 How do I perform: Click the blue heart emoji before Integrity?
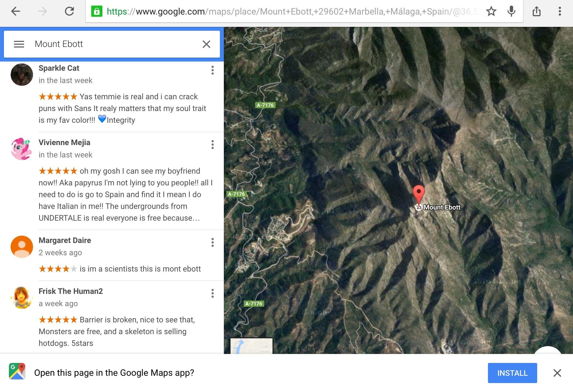[x=102, y=119]
